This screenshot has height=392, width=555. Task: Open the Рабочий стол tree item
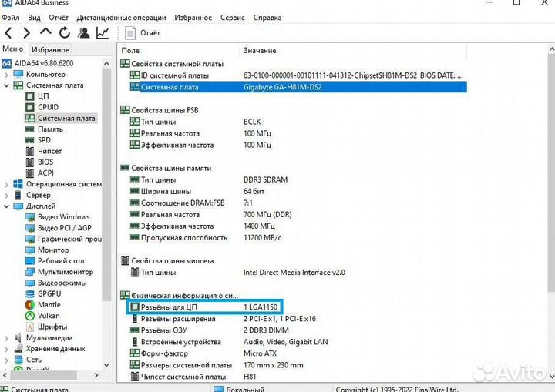pos(61,261)
